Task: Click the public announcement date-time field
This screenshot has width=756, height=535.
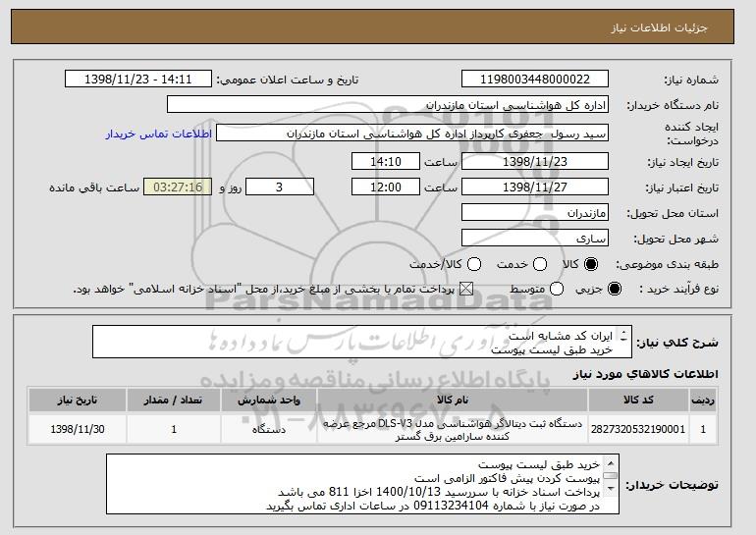Action: [x=138, y=80]
